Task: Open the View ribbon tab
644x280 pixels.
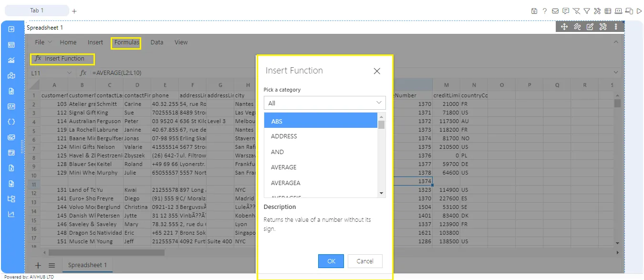Action: (x=181, y=42)
